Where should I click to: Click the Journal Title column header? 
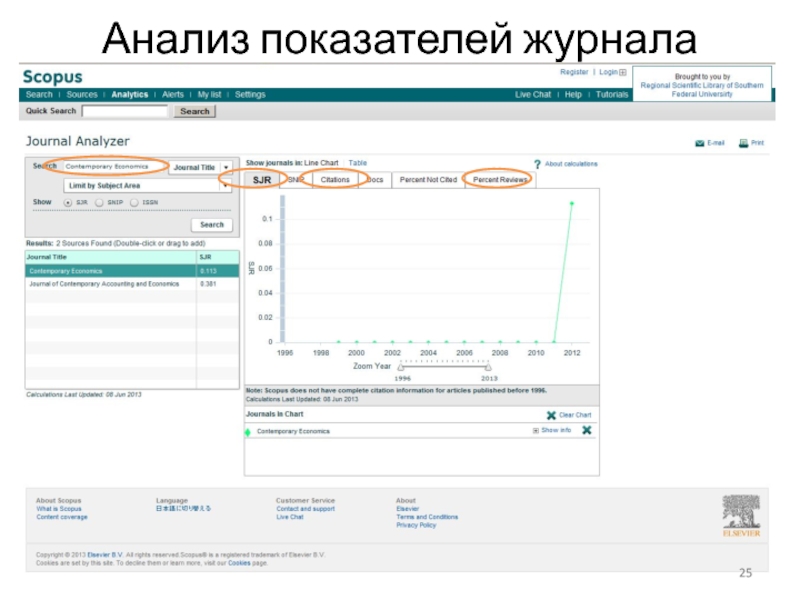point(111,257)
